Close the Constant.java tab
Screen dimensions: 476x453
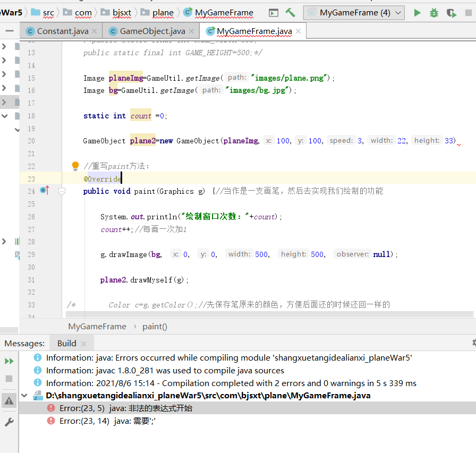pyautogui.click(x=95, y=31)
